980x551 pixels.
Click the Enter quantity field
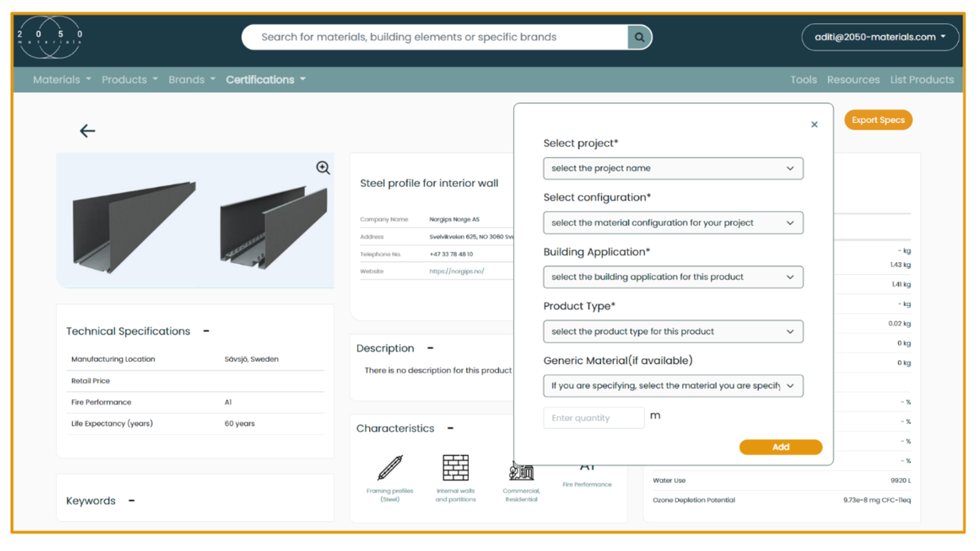[x=593, y=418]
